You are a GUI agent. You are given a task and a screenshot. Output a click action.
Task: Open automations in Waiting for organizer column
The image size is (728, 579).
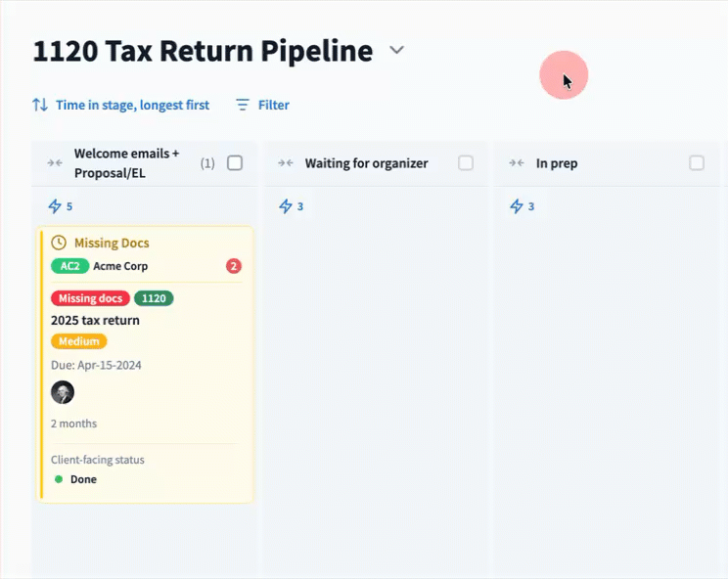(292, 206)
